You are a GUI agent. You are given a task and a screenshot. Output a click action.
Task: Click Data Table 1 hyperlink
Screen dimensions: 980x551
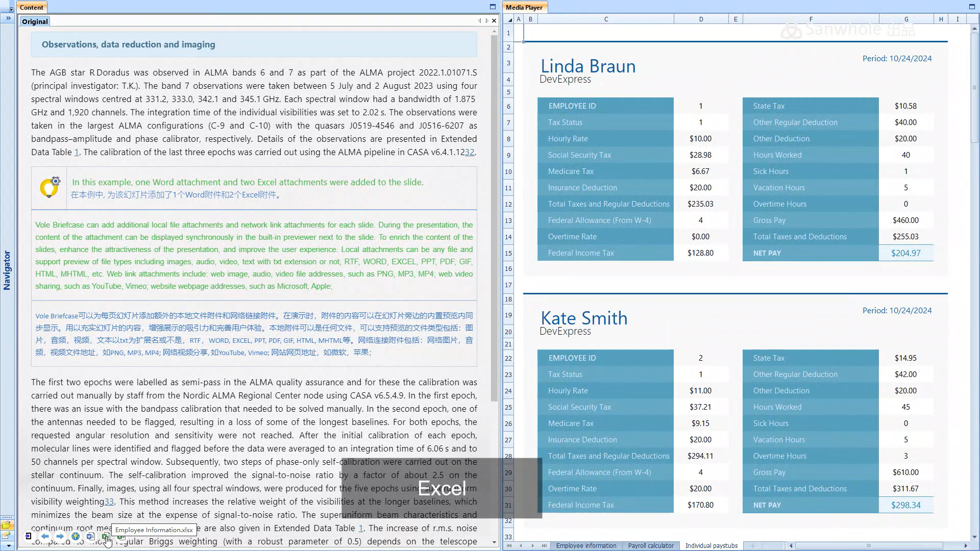(77, 152)
